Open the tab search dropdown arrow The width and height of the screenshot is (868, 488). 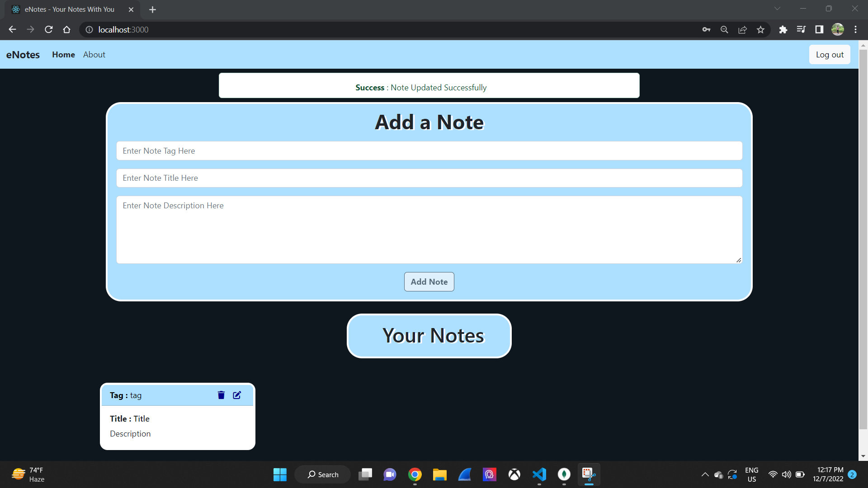[777, 9]
